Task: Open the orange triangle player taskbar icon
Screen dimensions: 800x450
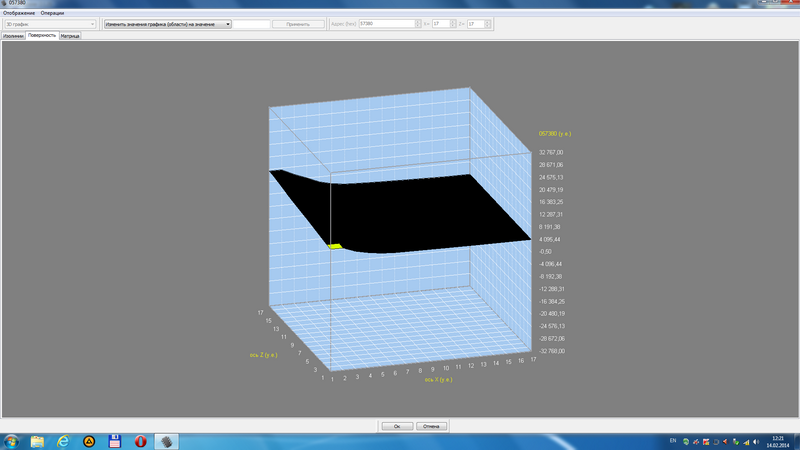Action: pyautogui.click(x=89, y=441)
